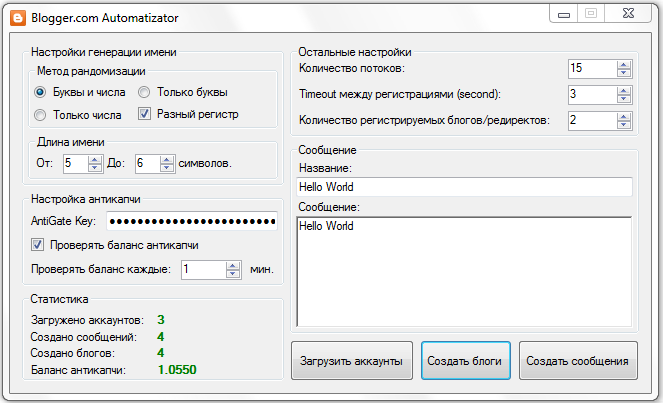Increase 'Количество потоков' value

pyautogui.click(x=624, y=65)
